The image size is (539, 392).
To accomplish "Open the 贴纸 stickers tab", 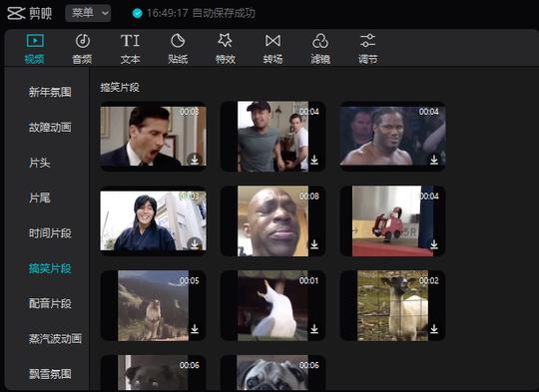I will pyautogui.click(x=178, y=49).
